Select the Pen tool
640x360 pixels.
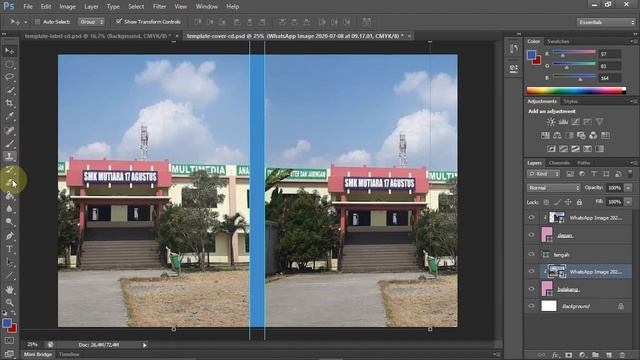click(9, 236)
